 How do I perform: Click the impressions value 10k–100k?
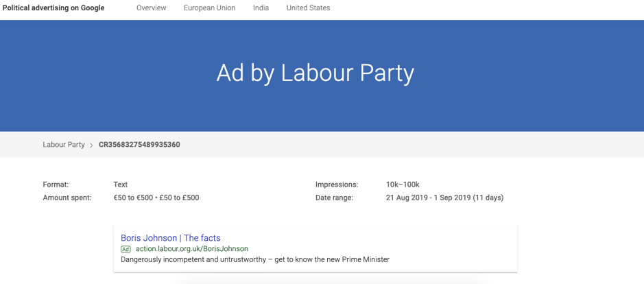(403, 185)
